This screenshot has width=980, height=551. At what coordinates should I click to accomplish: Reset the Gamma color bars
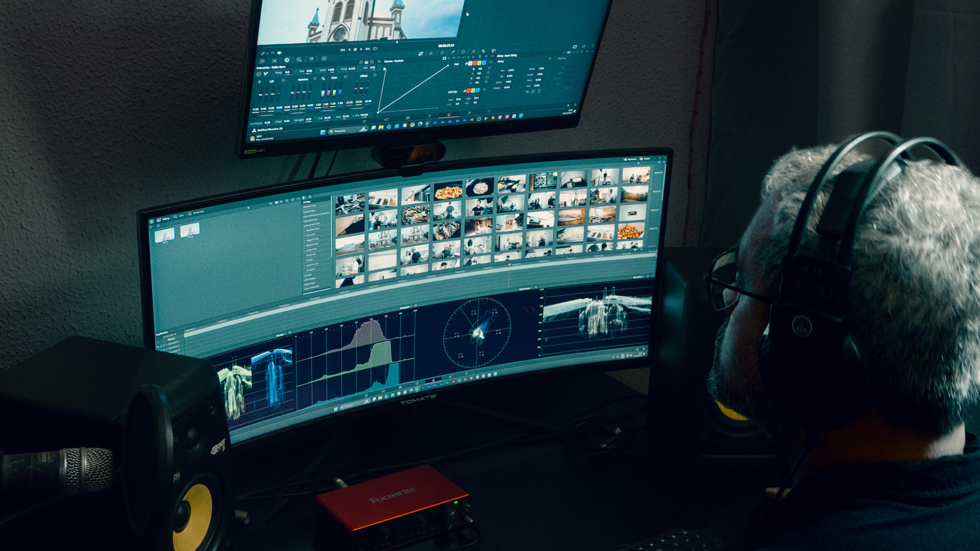point(315,79)
